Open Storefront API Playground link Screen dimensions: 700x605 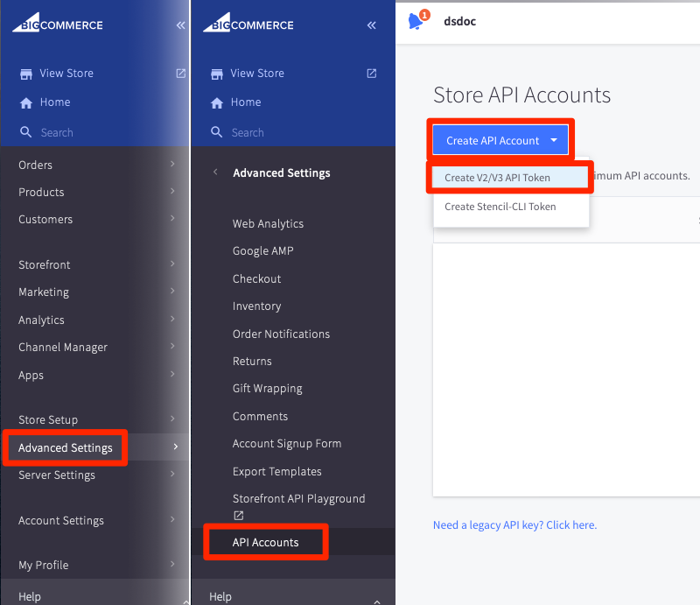pos(298,499)
